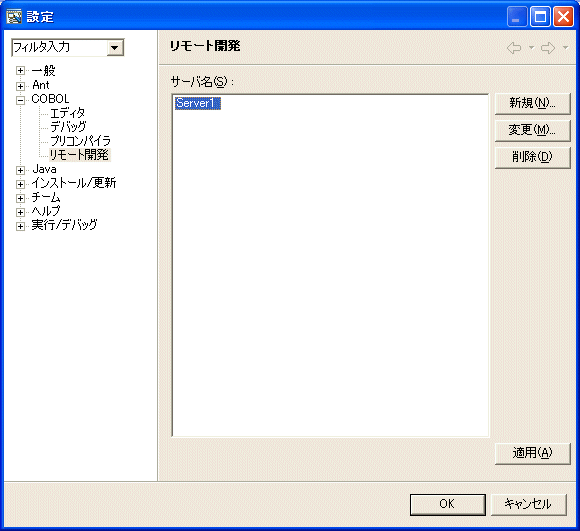Click the back navigation arrow icon
Viewport: 580px width, 531px height.
coord(514,48)
